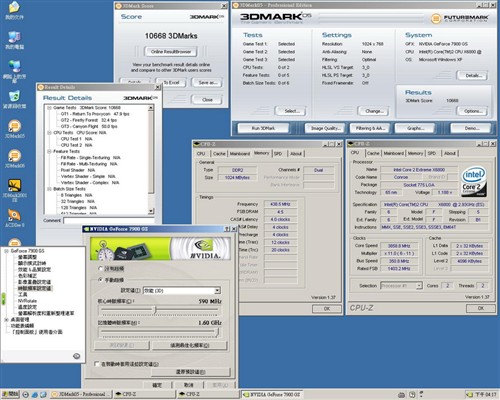Click the Graphs... button in 3DMark05
The image size is (500, 400).
click(415, 128)
